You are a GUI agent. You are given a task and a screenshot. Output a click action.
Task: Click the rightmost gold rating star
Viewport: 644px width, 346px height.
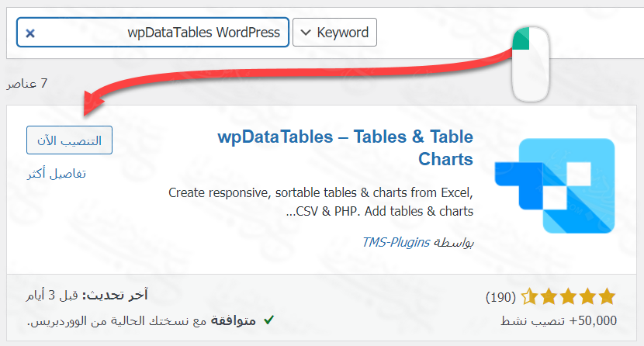point(607,296)
